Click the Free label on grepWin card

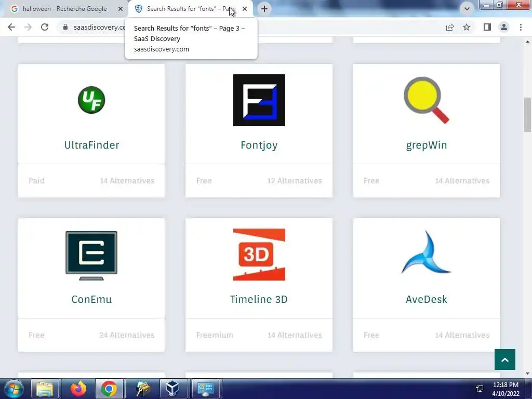point(371,181)
